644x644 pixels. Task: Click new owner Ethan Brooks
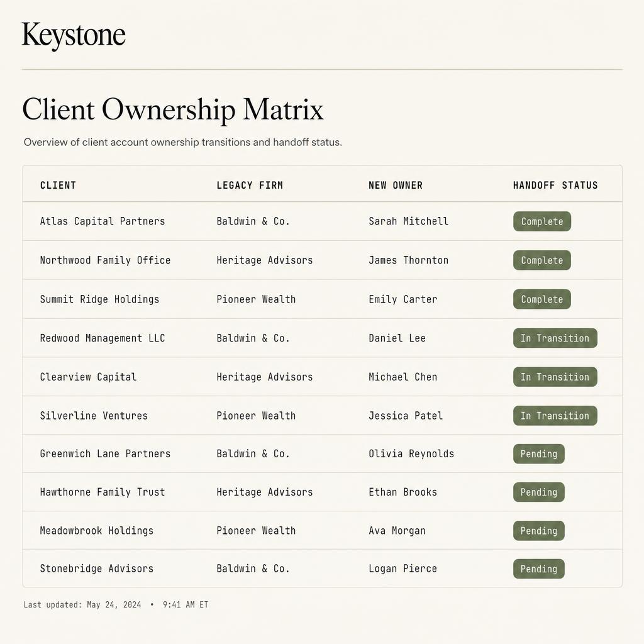click(403, 492)
